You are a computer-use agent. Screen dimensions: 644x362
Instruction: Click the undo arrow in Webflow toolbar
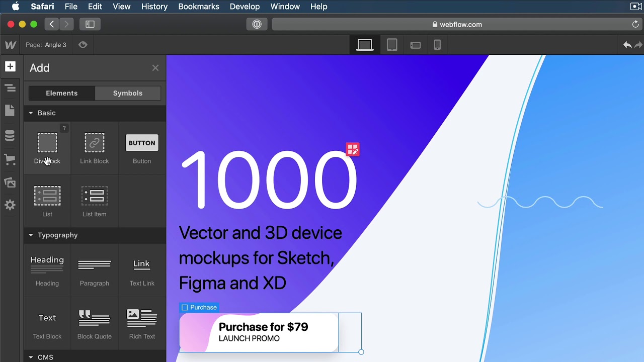tap(627, 45)
